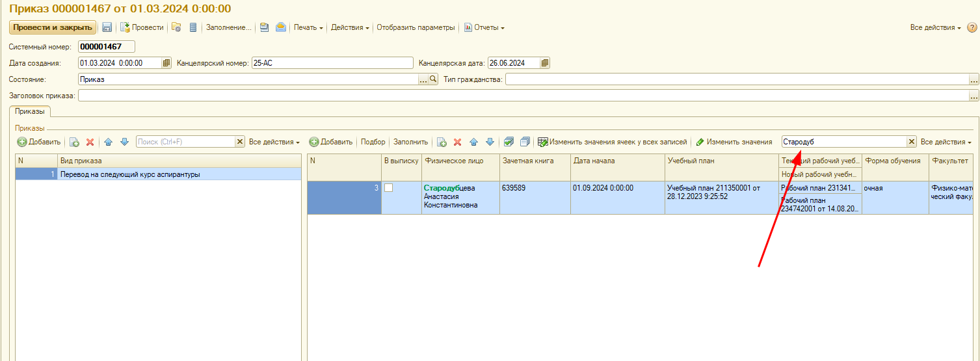Open top-right Все действия menu
Screen dimensions: 980x361
(x=936, y=27)
